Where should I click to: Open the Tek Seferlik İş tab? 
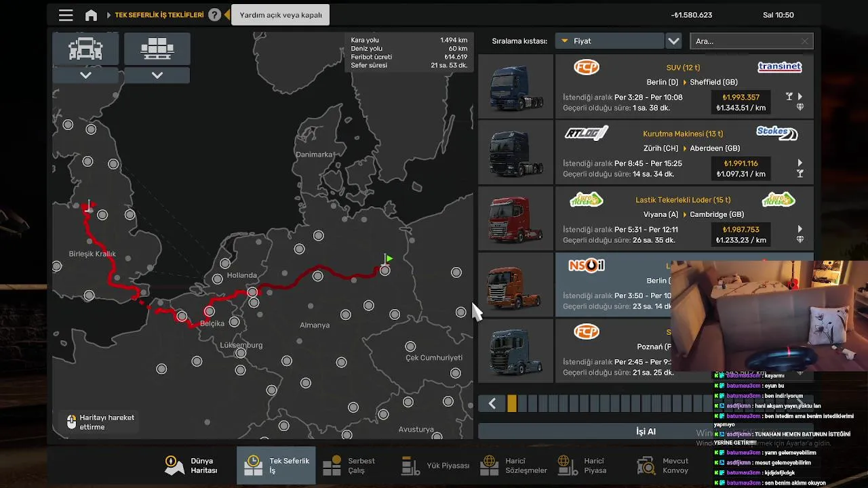coord(276,466)
